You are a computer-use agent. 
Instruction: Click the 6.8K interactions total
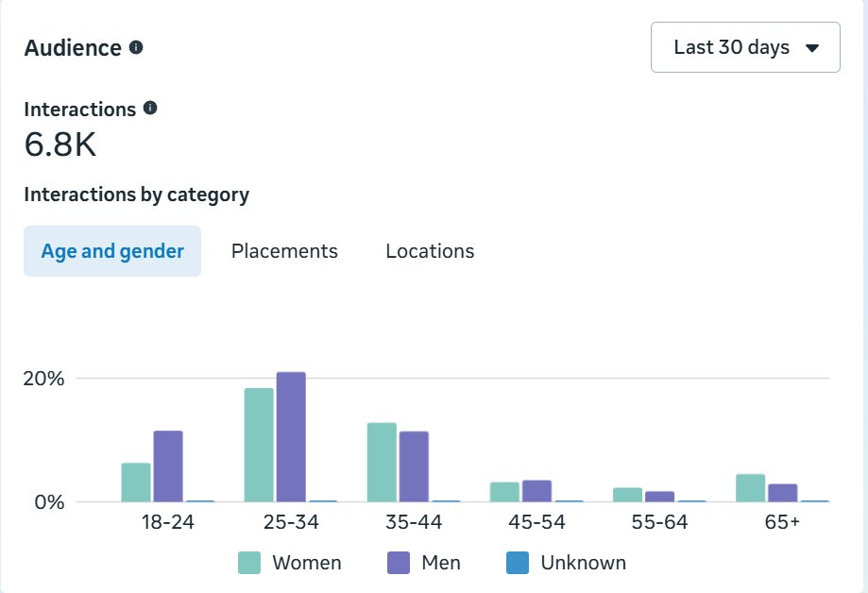(60, 144)
